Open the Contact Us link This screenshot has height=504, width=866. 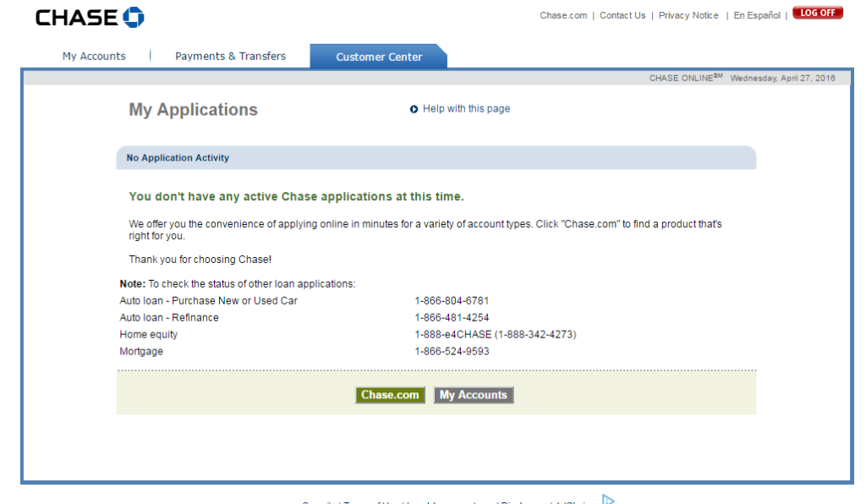pyautogui.click(x=622, y=15)
